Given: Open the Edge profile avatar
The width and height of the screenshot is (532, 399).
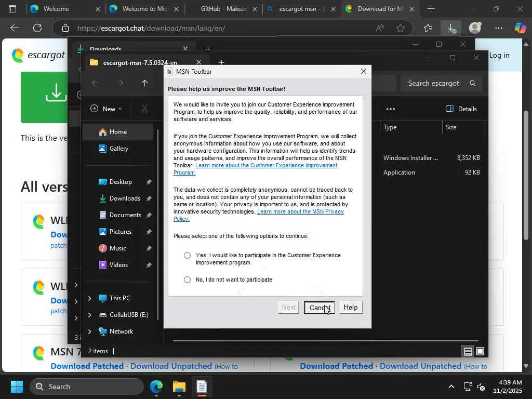Looking at the screenshot, I should [x=475, y=28].
